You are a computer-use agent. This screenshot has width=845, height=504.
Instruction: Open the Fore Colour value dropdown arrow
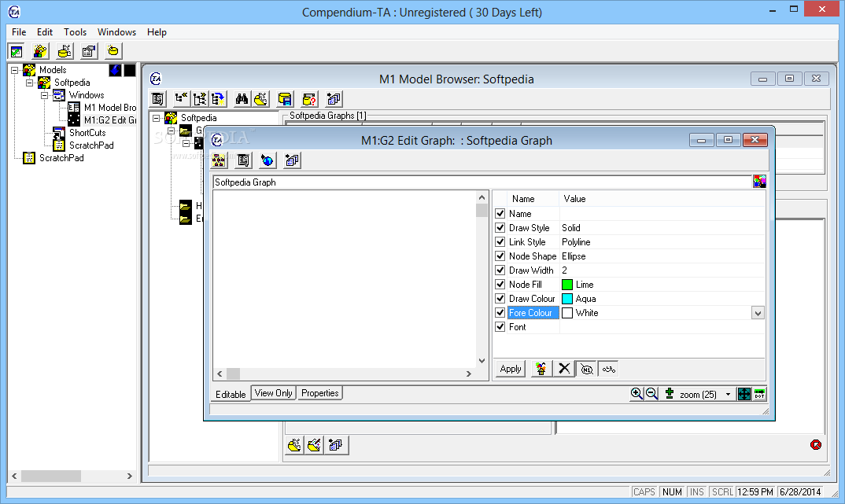pos(758,313)
